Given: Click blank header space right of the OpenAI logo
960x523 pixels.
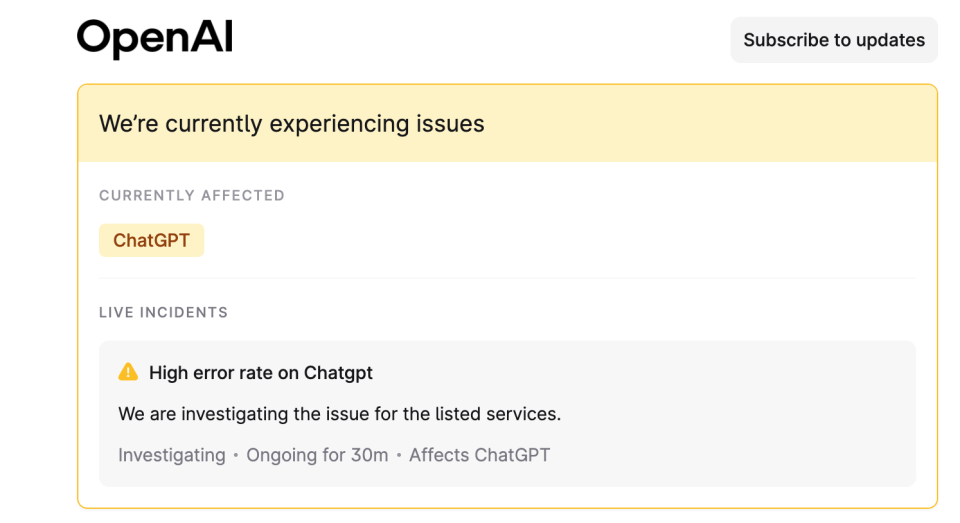Looking at the screenshot, I should (478, 40).
